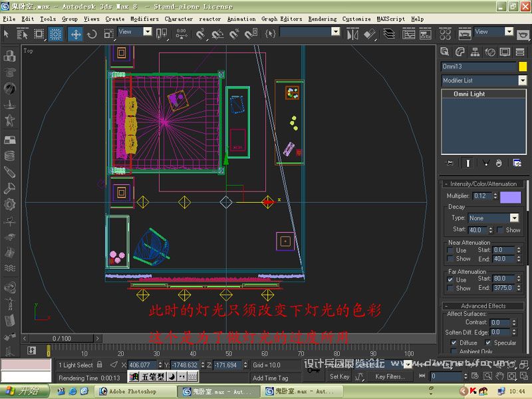Image resolution: width=532 pixels, height=399 pixels.
Task: Open the render type View dropdown
Action: (509, 32)
